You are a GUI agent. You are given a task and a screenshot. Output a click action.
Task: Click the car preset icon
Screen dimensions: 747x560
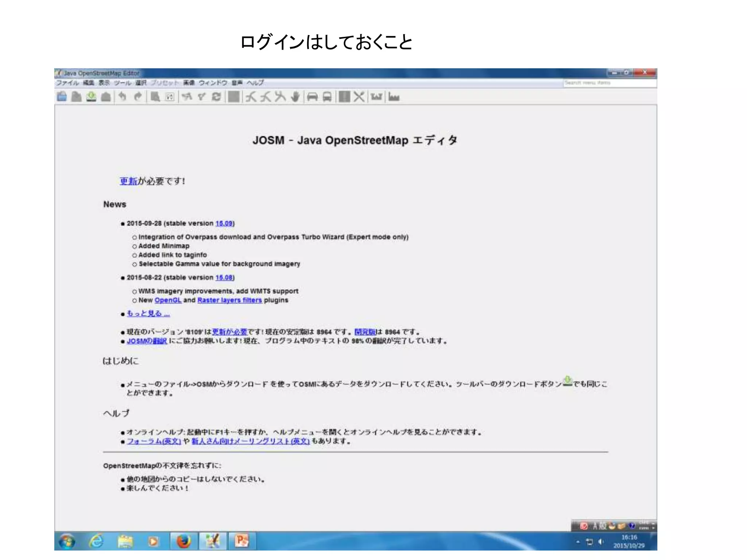[312, 97]
